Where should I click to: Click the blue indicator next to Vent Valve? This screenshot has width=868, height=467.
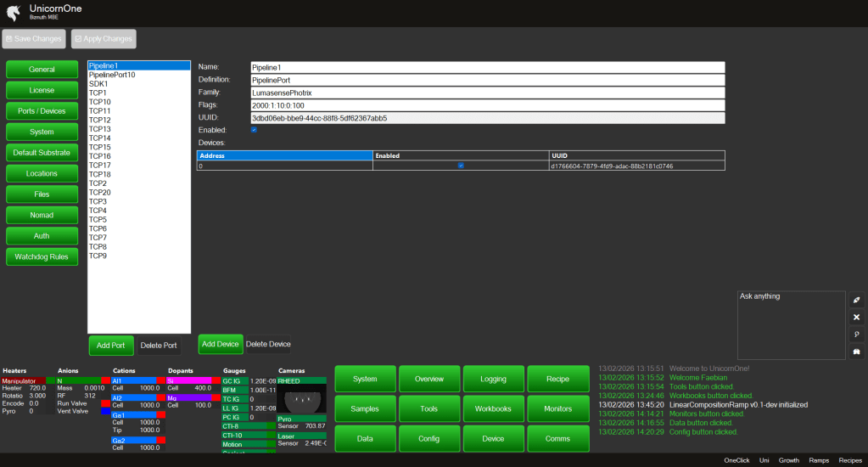click(106, 412)
